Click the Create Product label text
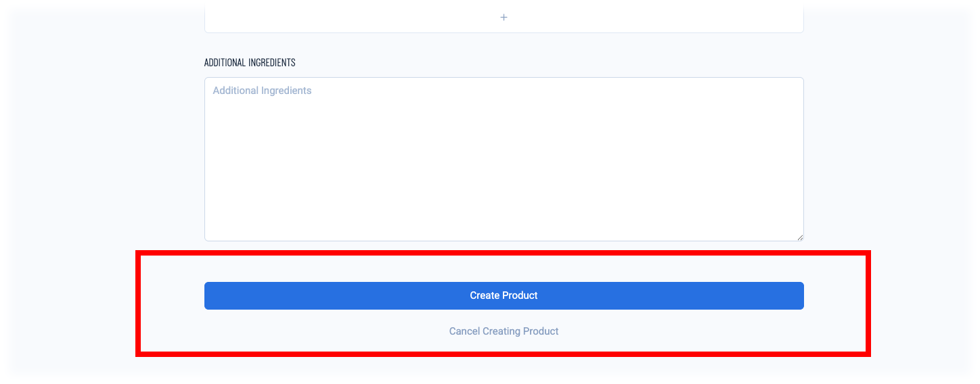The width and height of the screenshot is (980, 384). pyautogui.click(x=504, y=295)
